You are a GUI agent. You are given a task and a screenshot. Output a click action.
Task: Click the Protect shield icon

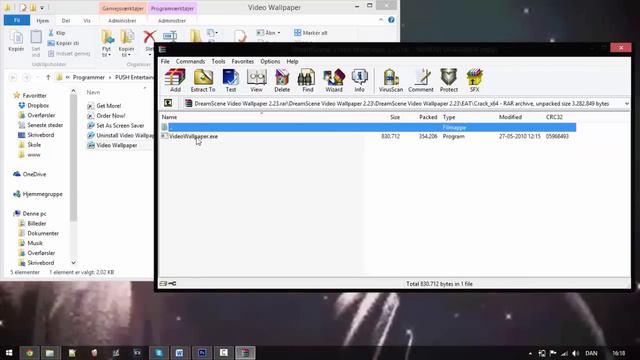(449, 80)
